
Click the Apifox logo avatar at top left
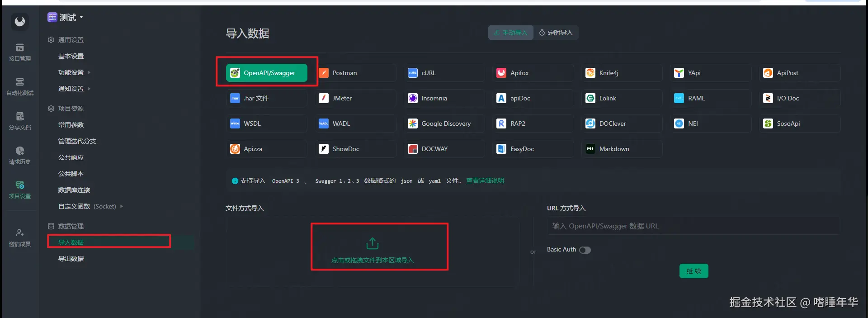pyautogui.click(x=20, y=21)
